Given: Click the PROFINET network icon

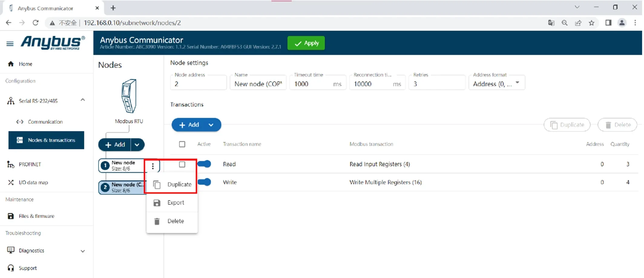Looking at the screenshot, I should (x=11, y=164).
